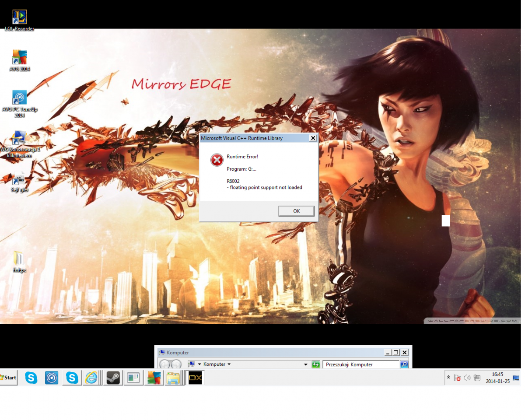Open the file explorer taskbar icon
The image size is (525, 420).
pyautogui.click(x=174, y=378)
